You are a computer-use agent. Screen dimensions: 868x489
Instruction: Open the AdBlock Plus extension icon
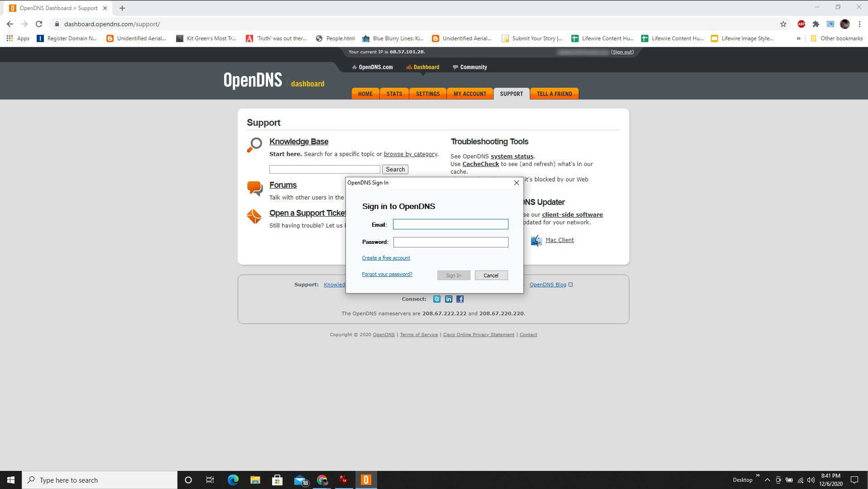[801, 24]
